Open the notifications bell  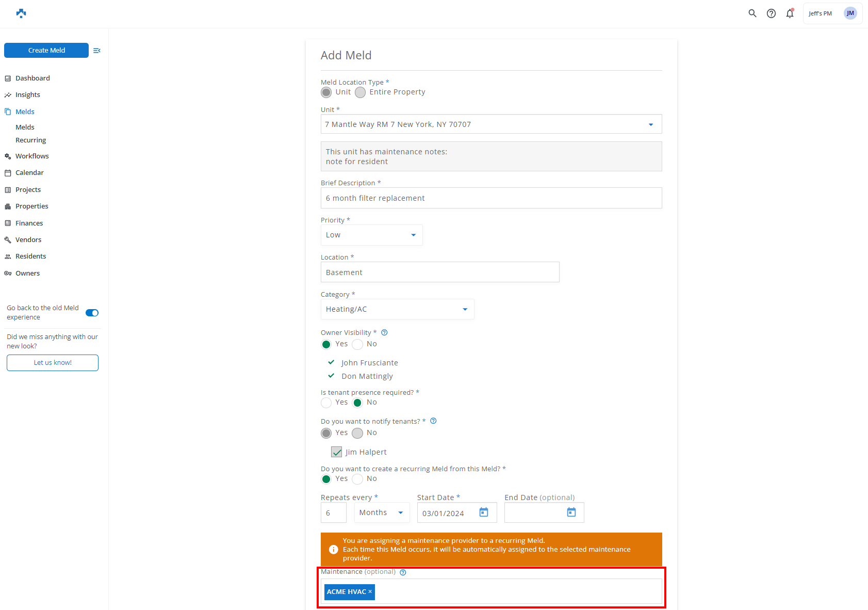[790, 13]
